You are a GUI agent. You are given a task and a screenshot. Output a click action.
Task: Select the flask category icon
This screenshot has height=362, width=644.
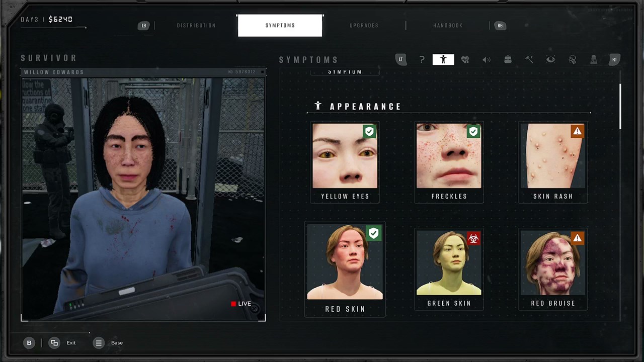pyautogui.click(x=594, y=60)
